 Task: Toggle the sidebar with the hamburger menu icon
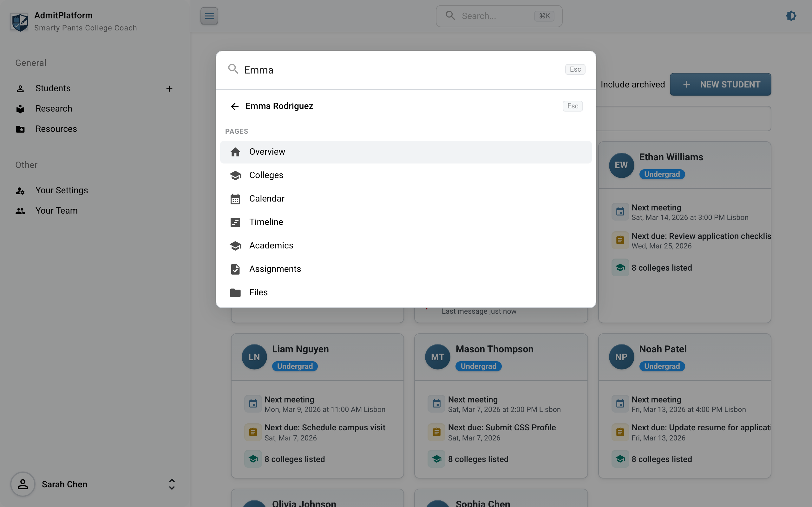209,16
